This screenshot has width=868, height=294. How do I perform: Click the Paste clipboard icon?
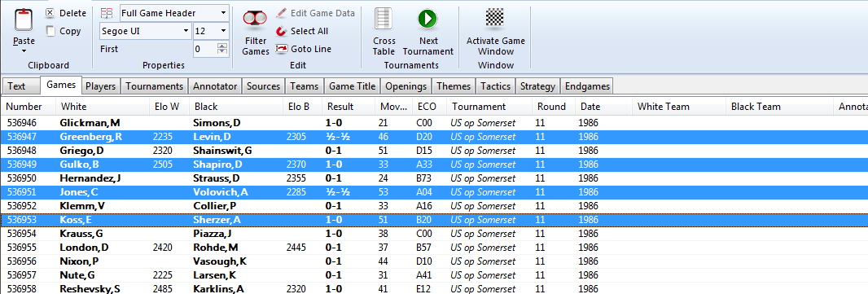point(24,20)
